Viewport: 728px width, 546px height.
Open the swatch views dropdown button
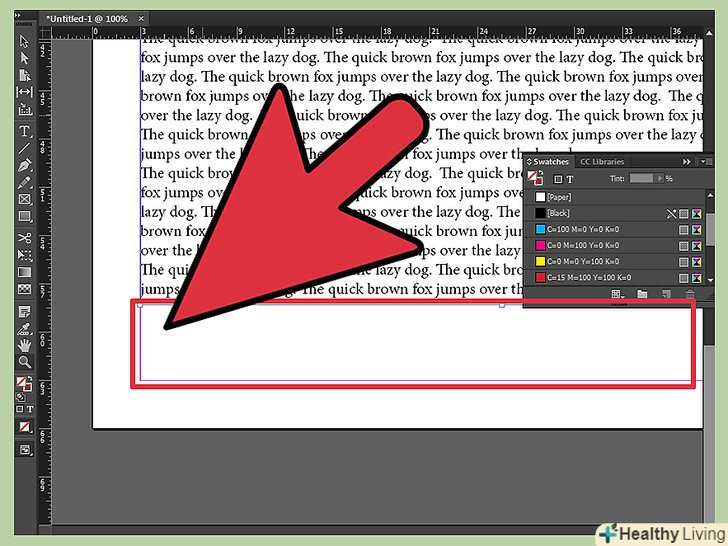coord(618,295)
